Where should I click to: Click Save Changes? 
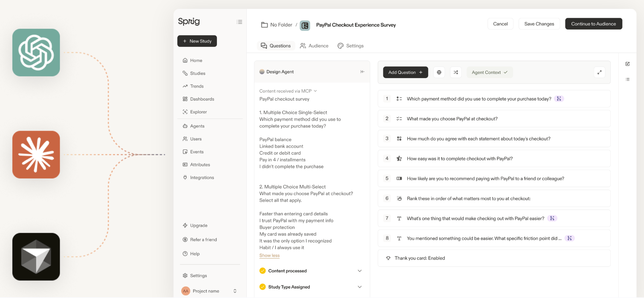coord(539,24)
